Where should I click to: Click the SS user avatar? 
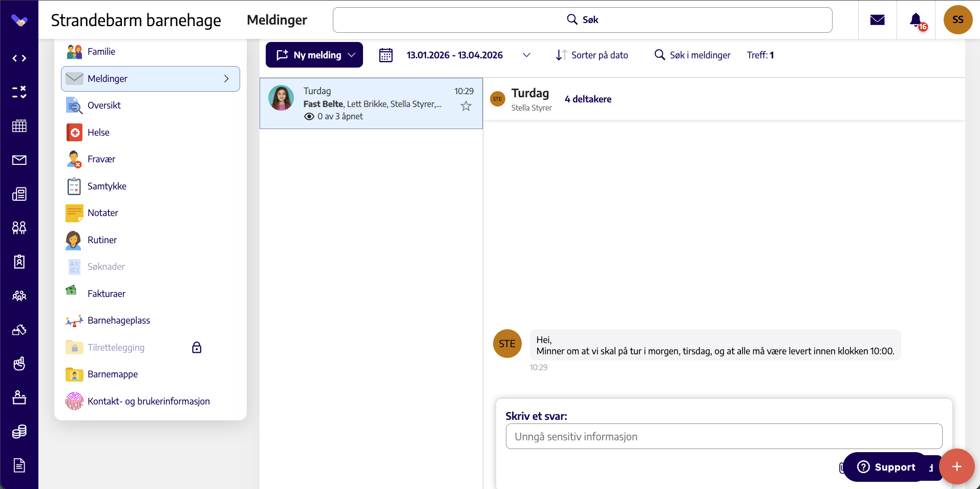click(x=958, y=20)
